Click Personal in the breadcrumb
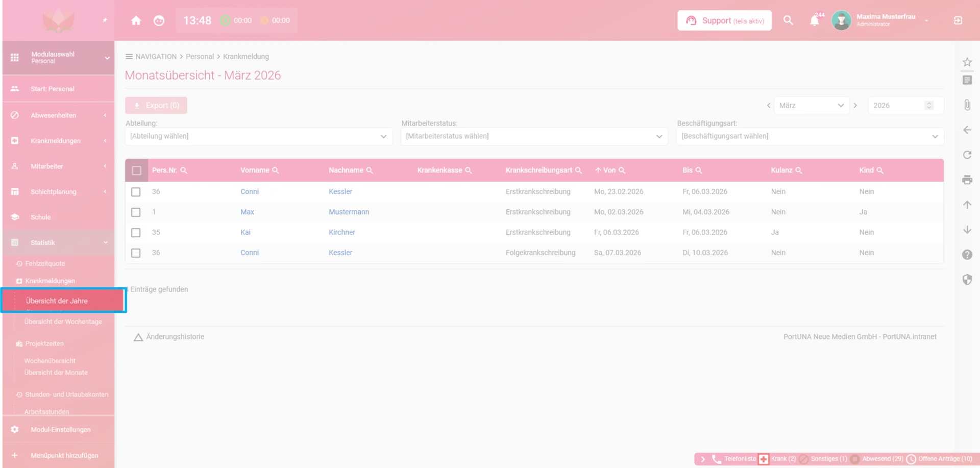This screenshot has height=468, width=980. click(200, 57)
